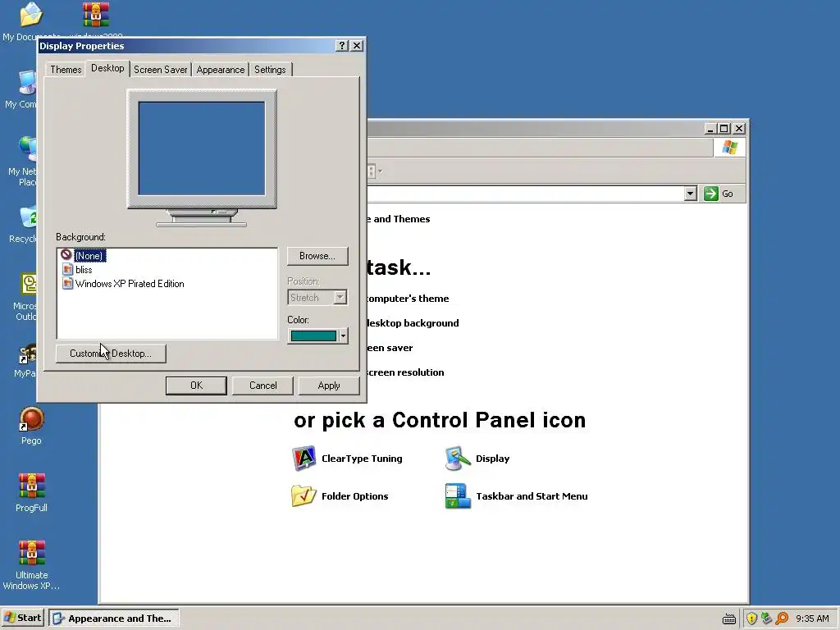Open Taskbar and Start Menu icon

pyautogui.click(x=458, y=495)
